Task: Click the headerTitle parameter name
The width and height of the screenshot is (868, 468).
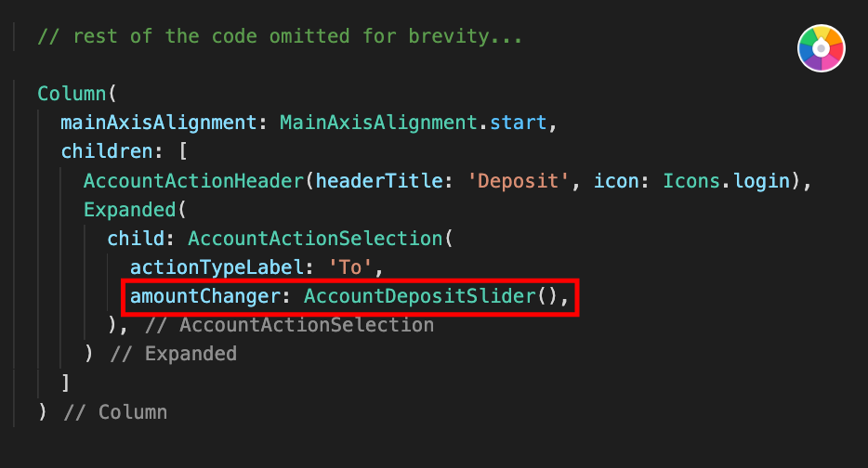Action: [379, 181]
